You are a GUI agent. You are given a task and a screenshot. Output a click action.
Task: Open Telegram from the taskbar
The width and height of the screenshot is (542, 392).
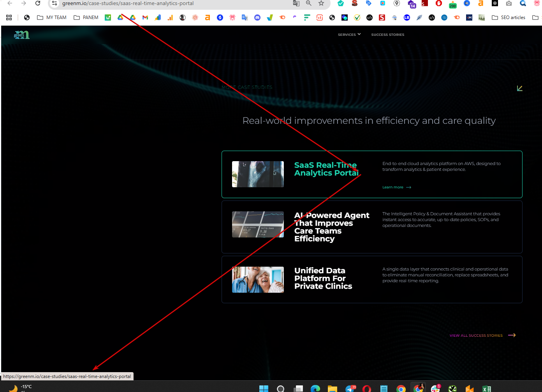click(350, 388)
